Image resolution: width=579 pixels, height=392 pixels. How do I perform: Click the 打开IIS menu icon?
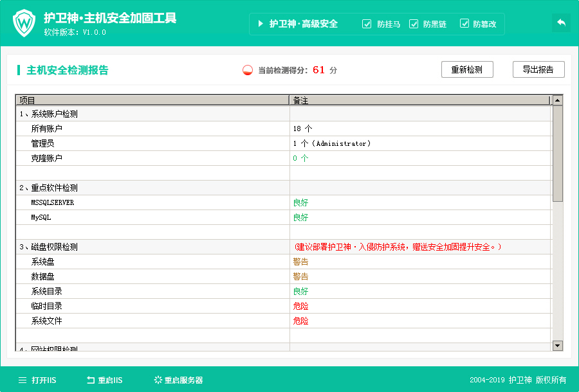(x=23, y=380)
